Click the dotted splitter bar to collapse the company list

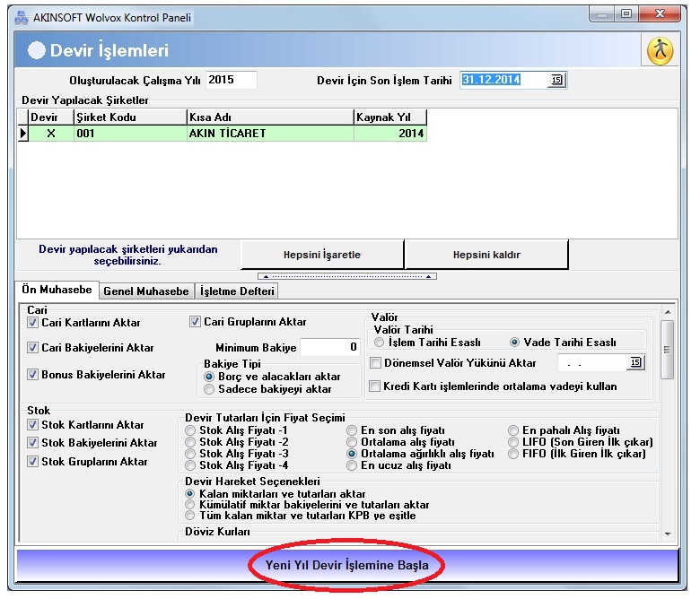click(347, 276)
